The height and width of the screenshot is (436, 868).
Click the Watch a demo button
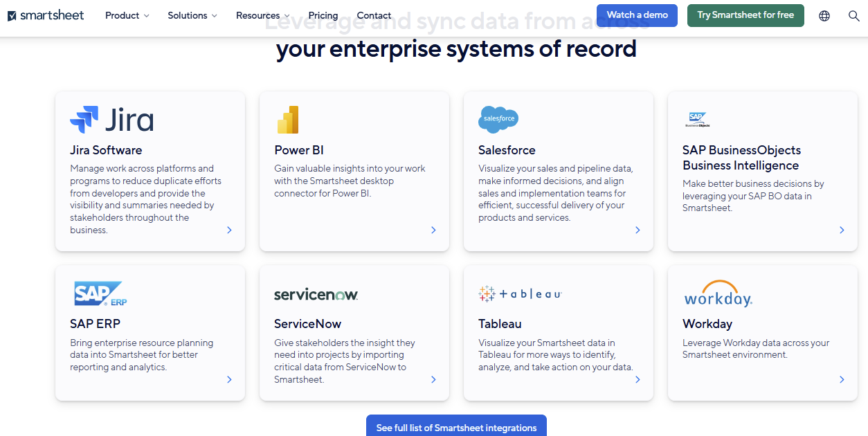637,15
